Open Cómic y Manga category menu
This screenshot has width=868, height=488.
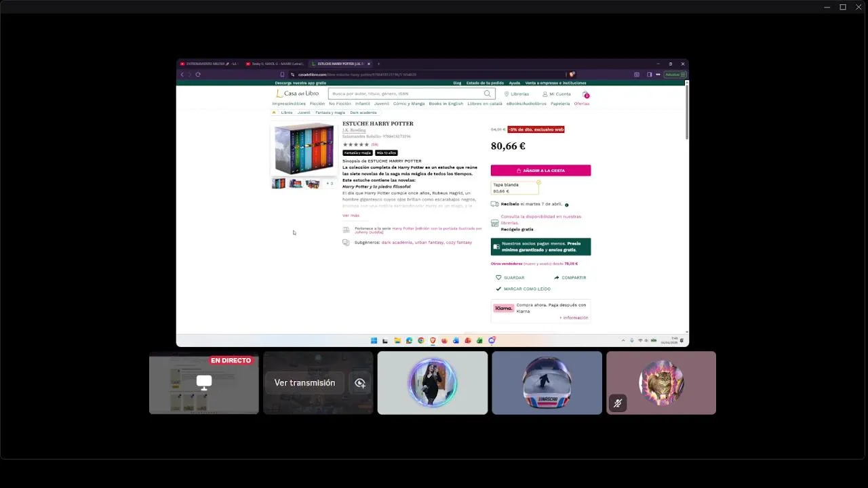click(x=409, y=104)
